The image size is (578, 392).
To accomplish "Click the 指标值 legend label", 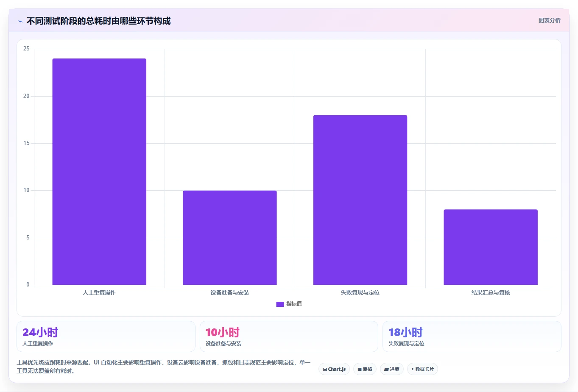I will coord(294,304).
